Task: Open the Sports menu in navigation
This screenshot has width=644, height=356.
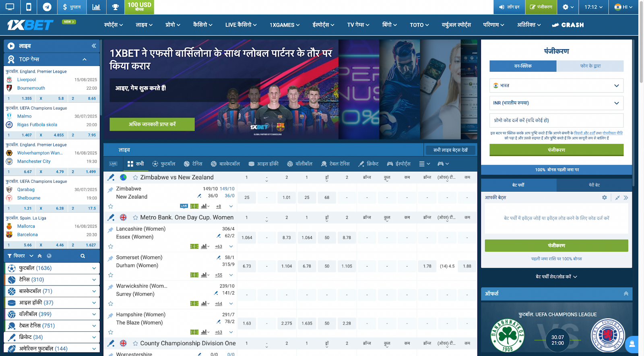Action: pyautogui.click(x=114, y=25)
